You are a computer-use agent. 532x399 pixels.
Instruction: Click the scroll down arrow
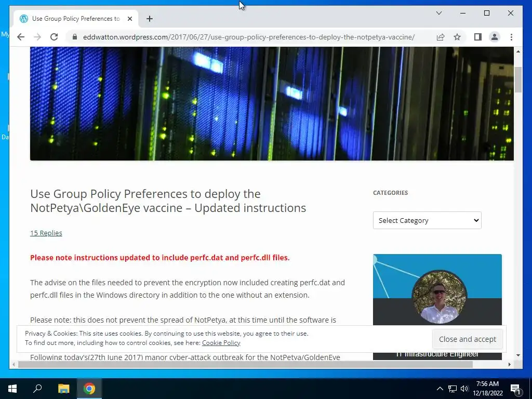518,355
